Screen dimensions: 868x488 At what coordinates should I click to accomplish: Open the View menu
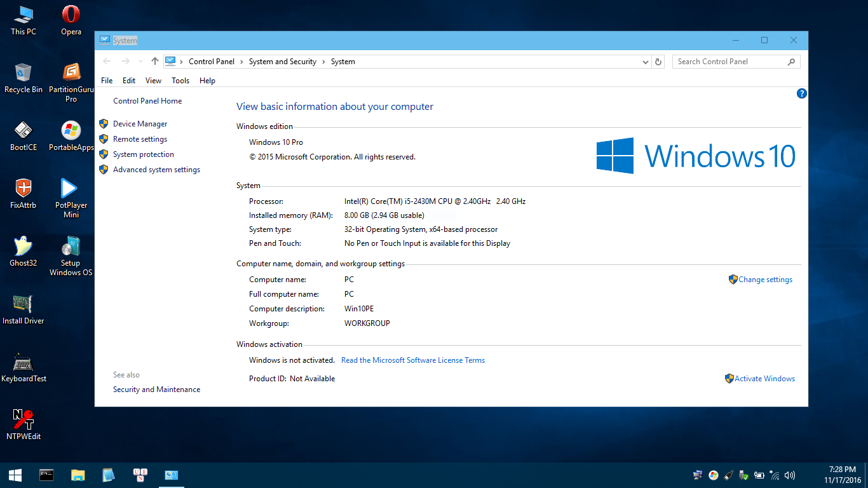tap(153, 80)
